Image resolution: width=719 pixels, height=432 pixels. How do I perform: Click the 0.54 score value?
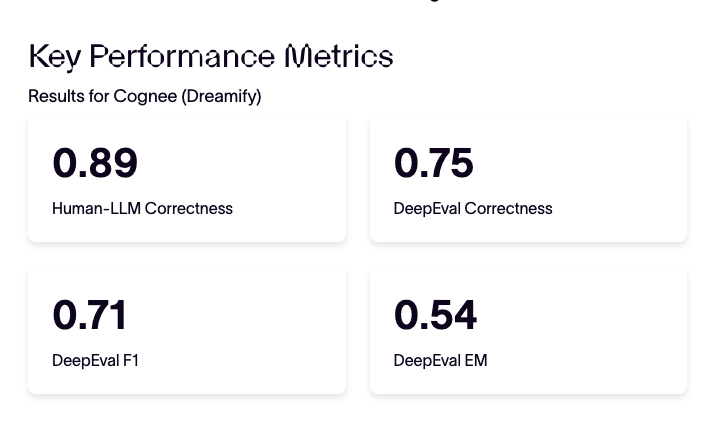[435, 315]
